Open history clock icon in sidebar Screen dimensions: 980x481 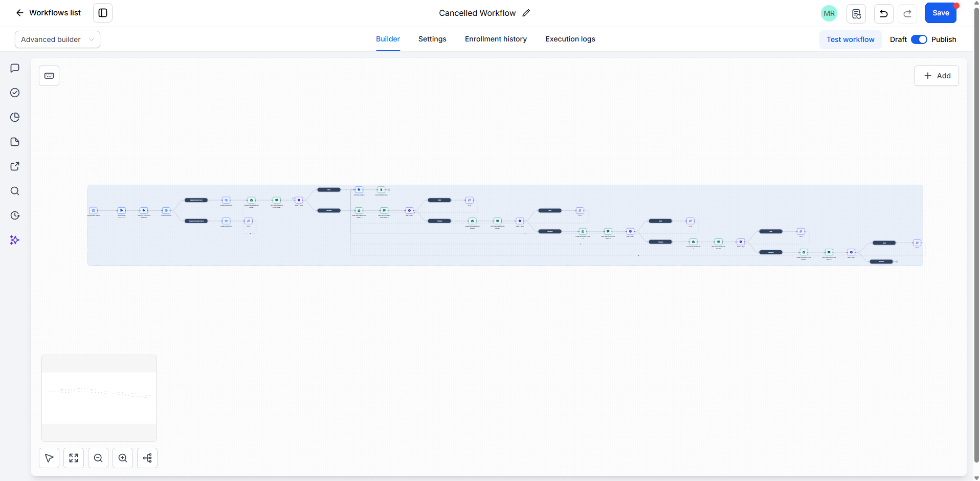[x=15, y=215]
